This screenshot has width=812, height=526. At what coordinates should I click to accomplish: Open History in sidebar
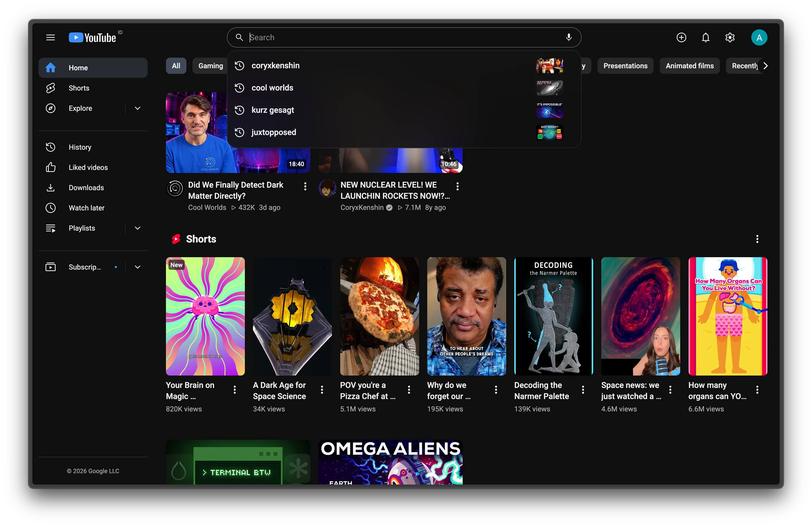coord(93,147)
